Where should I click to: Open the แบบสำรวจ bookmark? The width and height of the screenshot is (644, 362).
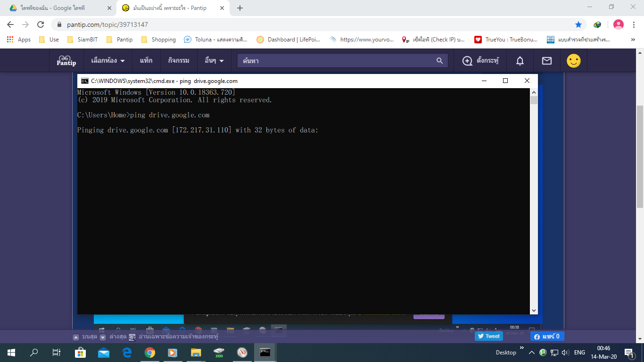(x=578, y=40)
